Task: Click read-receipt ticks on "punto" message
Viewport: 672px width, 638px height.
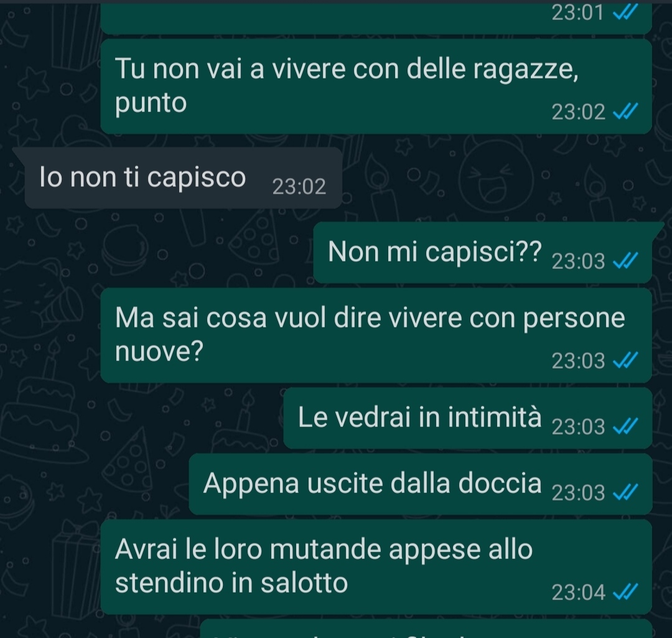Action: click(626, 112)
